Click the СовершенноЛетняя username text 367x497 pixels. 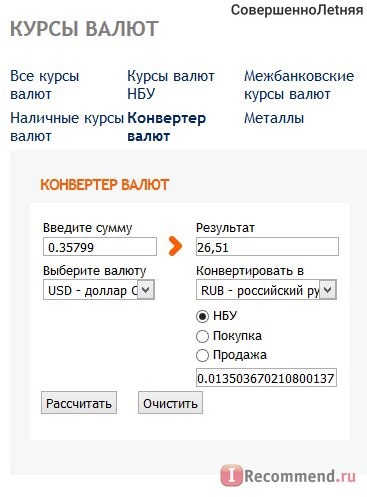pos(297,10)
